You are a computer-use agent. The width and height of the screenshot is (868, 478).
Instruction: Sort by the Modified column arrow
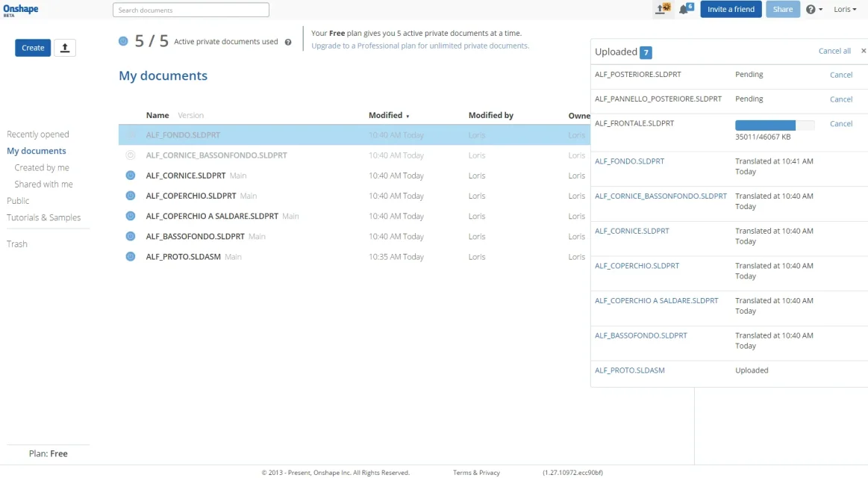click(408, 117)
